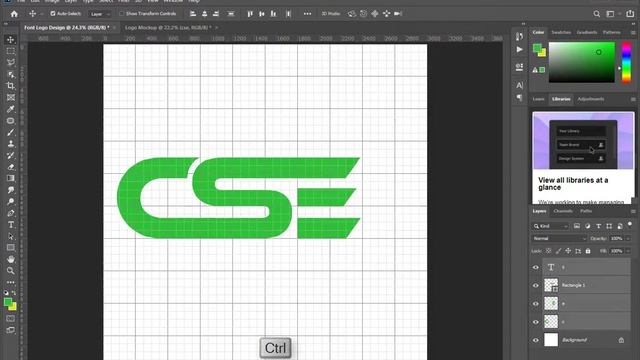Screen dimensions: 640x360
Task: Select the Horizontal Type tool
Action: [11, 224]
